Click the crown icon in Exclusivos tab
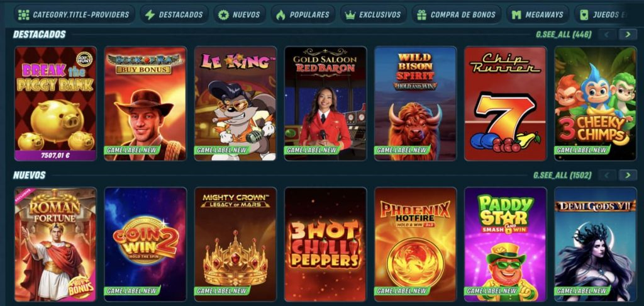Image resolution: width=644 pixels, height=306 pixels. pyautogui.click(x=350, y=15)
